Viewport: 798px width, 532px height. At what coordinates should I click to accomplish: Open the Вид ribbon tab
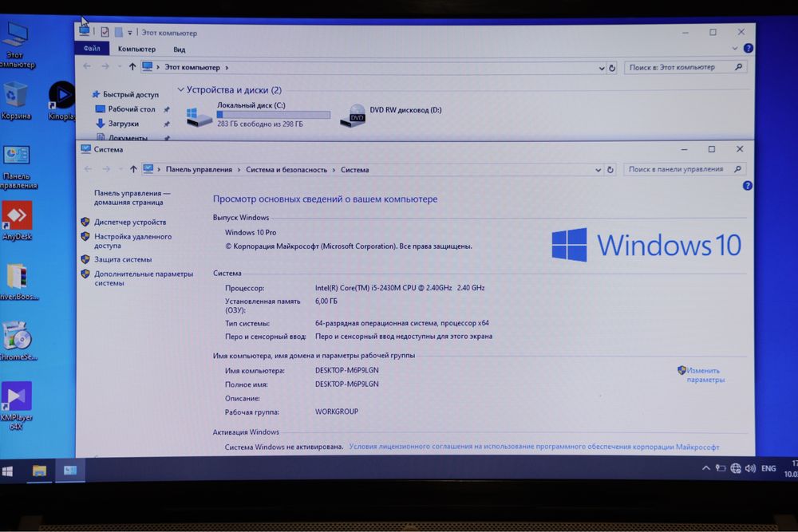point(179,49)
